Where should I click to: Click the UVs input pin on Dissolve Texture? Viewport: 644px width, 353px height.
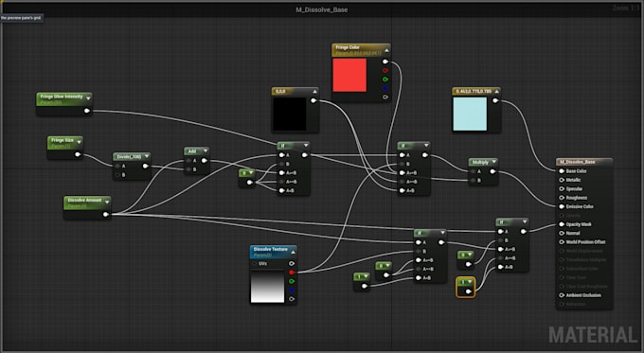point(255,263)
